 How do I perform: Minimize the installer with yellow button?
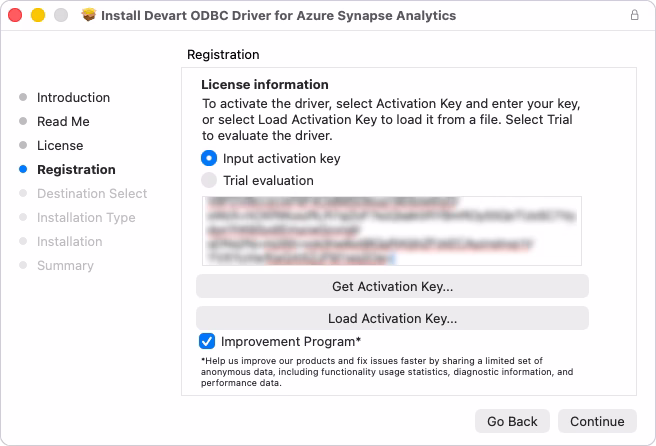tap(38, 15)
